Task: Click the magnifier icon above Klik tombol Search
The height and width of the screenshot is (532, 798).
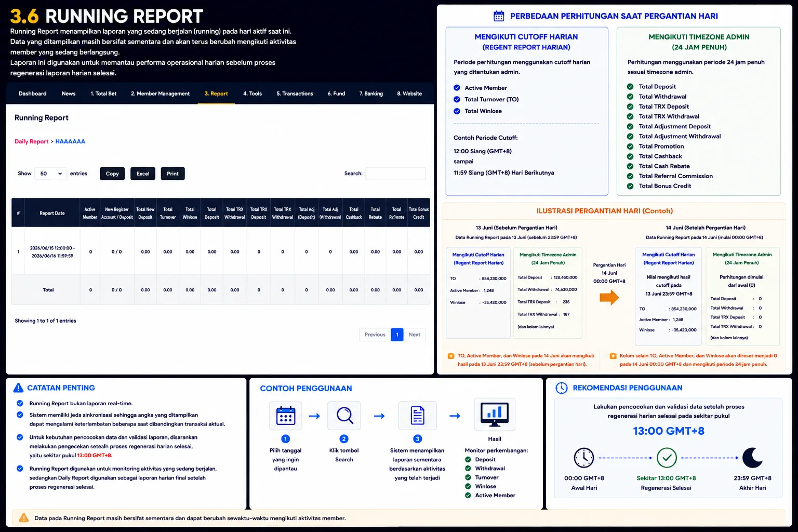Action: click(x=344, y=416)
